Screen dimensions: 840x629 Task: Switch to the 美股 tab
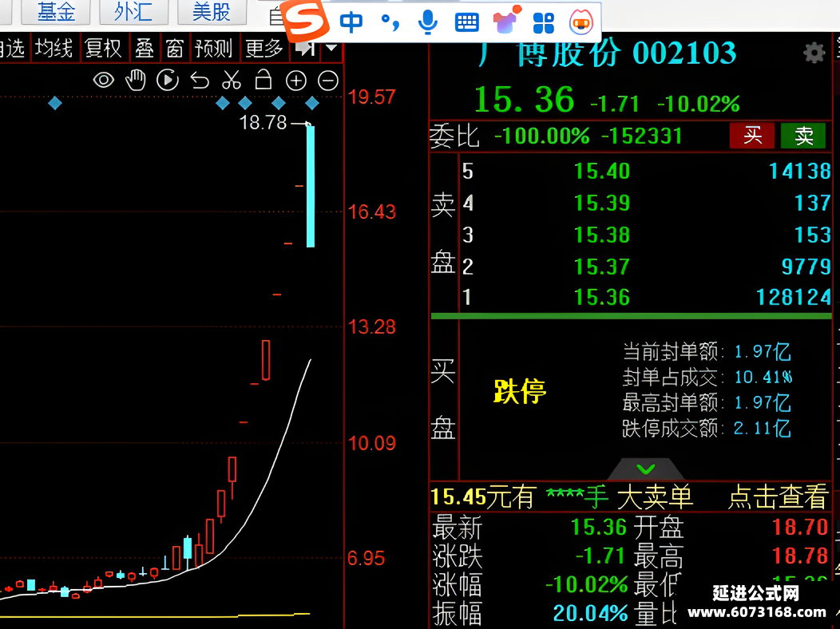pyautogui.click(x=211, y=11)
